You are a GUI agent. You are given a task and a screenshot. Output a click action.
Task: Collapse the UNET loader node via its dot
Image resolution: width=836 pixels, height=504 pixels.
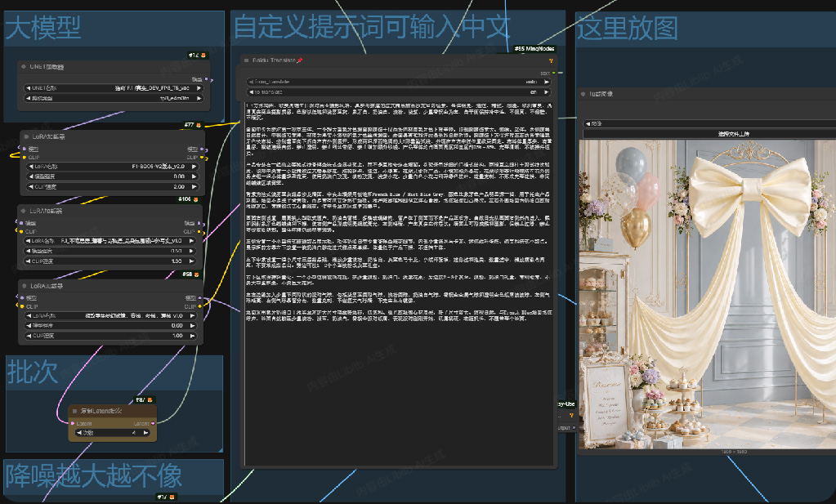coord(24,67)
